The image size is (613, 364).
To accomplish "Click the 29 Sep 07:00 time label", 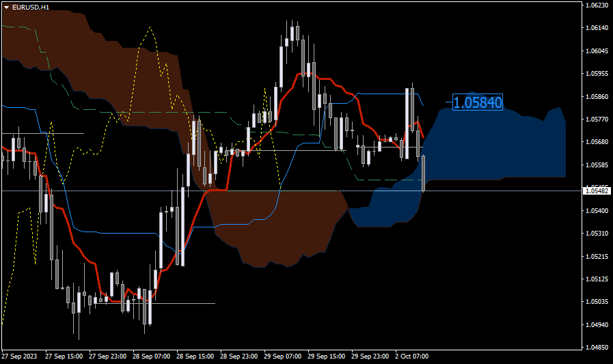I will [283, 356].
